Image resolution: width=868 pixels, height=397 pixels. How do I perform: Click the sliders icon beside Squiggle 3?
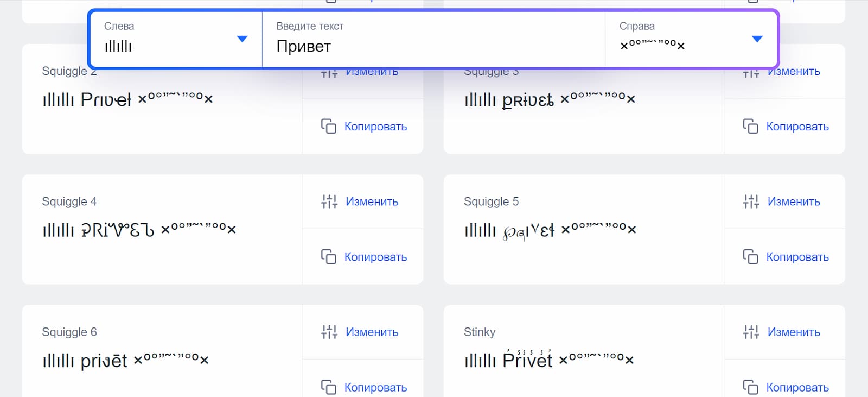click(x=750, y=71)
